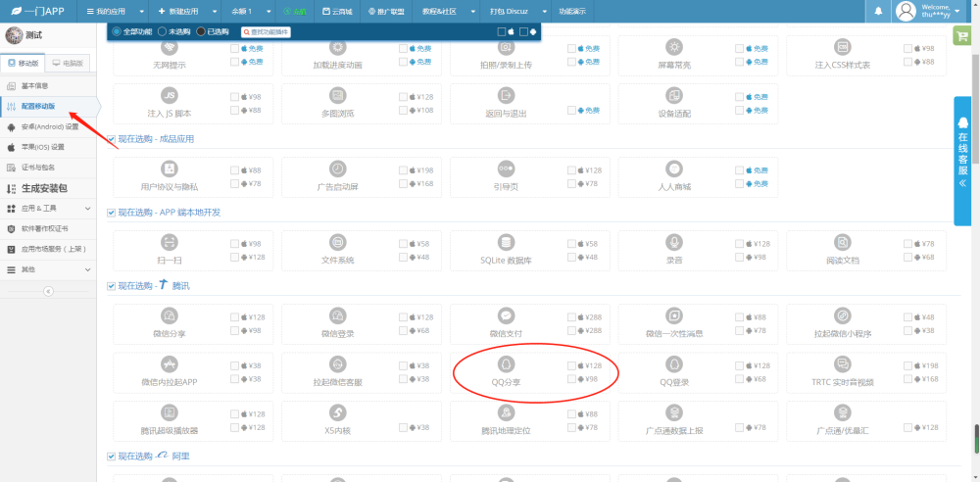Viewport: 980px width, 482px height.
Task: Expand the 应用 & 工具 sidebar menu
Action: pyautogui.click(x=49, y=208)
